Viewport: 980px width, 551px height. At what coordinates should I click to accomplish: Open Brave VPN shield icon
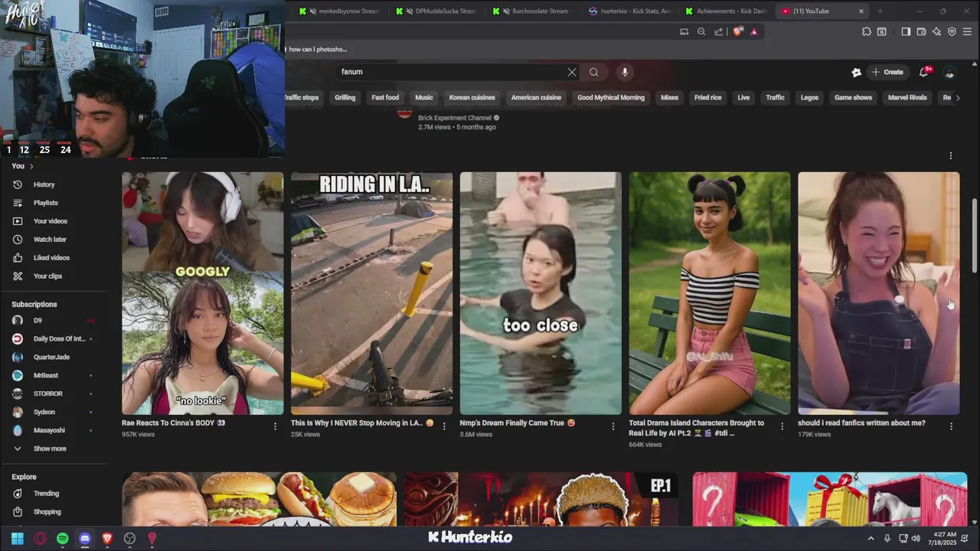[952, 31]
